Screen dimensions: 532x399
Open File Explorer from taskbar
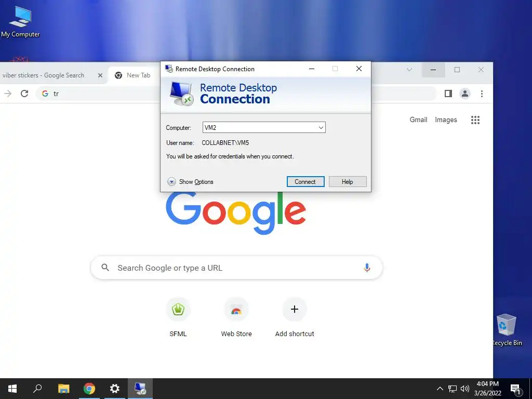[63, 389]
